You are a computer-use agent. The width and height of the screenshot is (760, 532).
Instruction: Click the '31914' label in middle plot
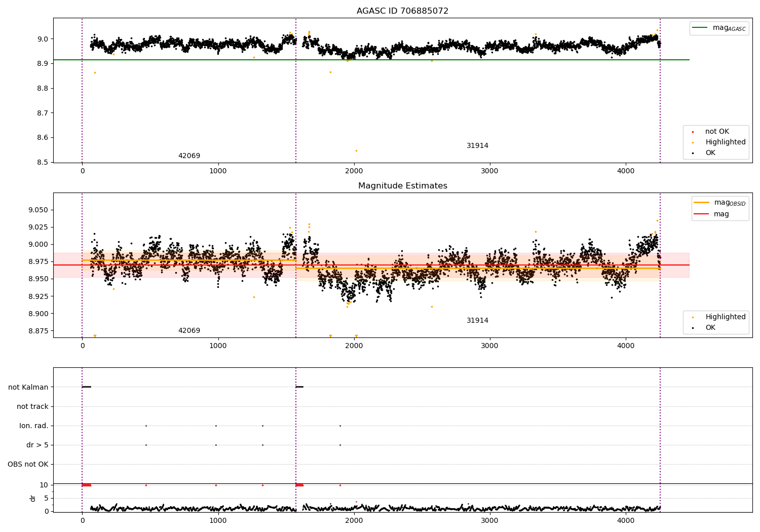click(477, 321)
